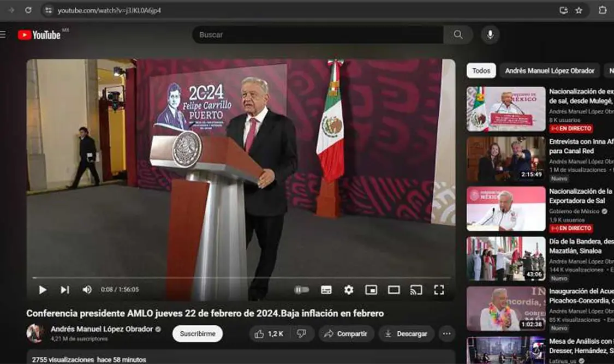614x364 pixels.
Task: Skip to the next video
Action: tap(64, 290)
